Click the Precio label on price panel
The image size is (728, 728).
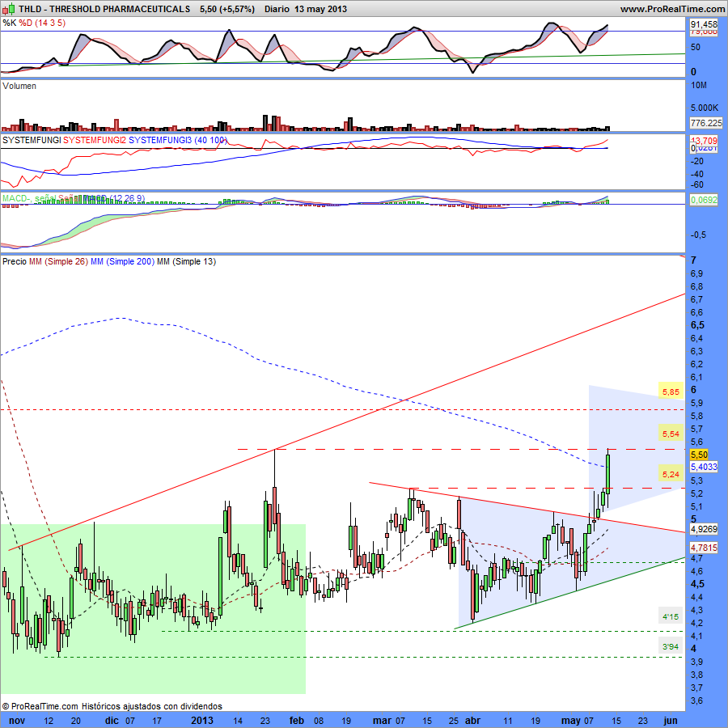(15, 261)
